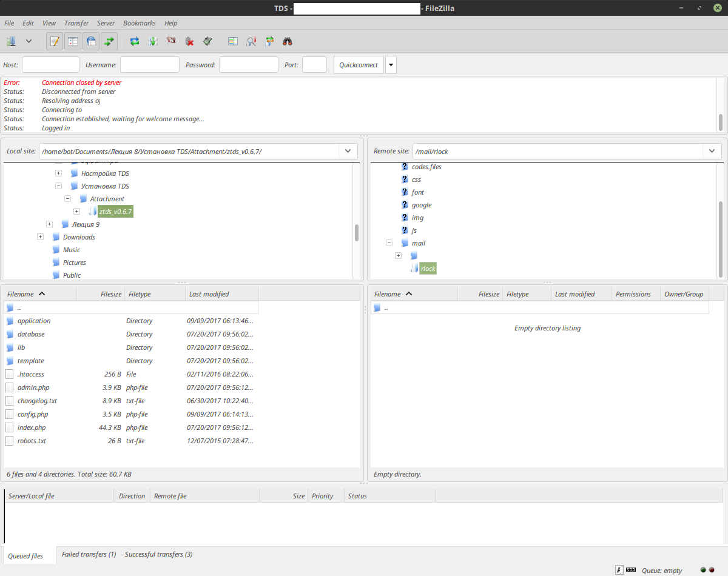Viewport: 728px width, 576px height.
Task: Open the Site Manager icon
Action: tap(11, 41)
